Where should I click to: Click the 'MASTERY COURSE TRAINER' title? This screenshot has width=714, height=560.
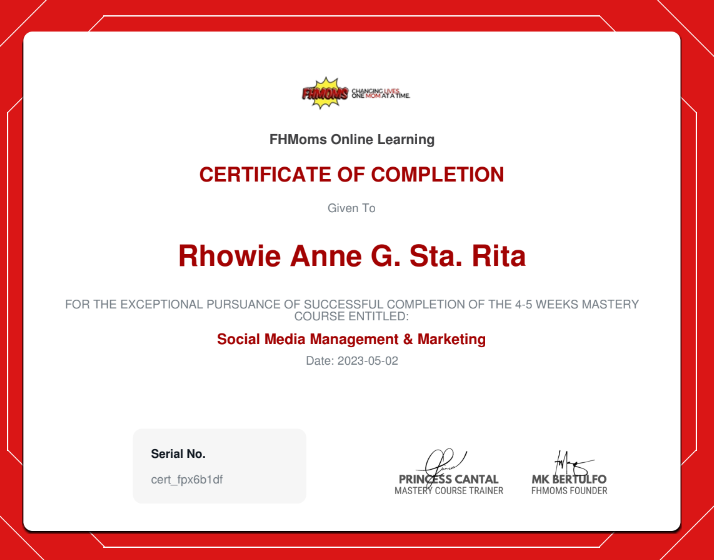click(449, 491)
